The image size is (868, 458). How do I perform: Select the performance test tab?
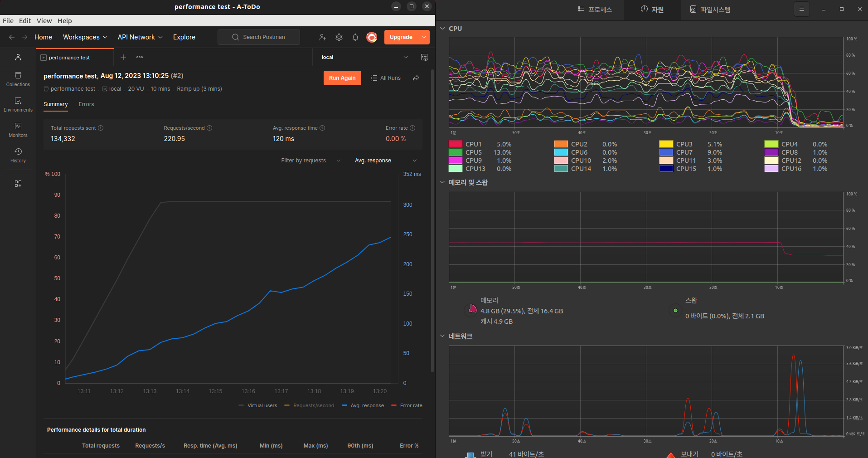pyautogui.click(x=75, y=58)
